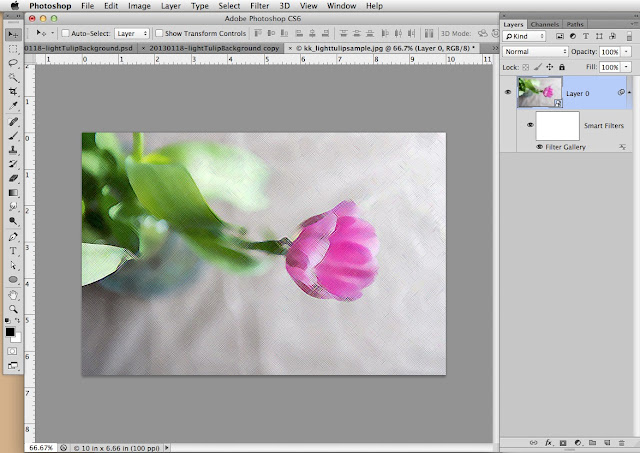
Task: Delete layer using the trash icon
Action: [622, 441]
